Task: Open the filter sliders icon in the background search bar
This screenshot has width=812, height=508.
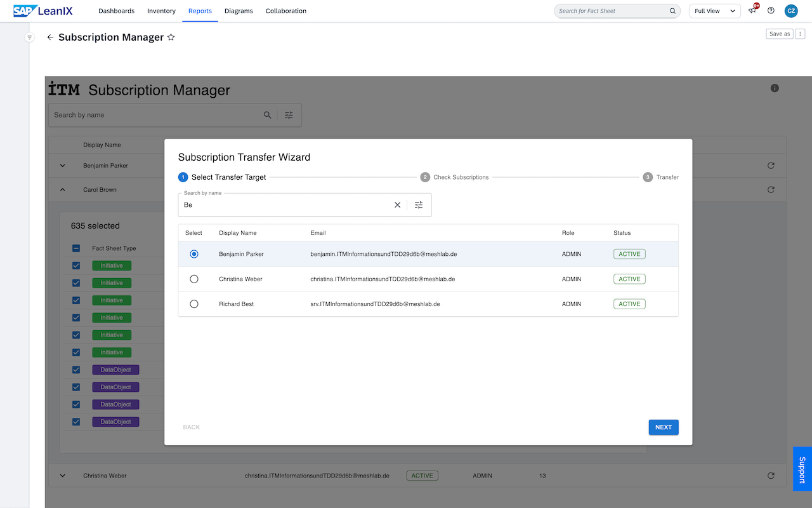Action: pos(289,115)
